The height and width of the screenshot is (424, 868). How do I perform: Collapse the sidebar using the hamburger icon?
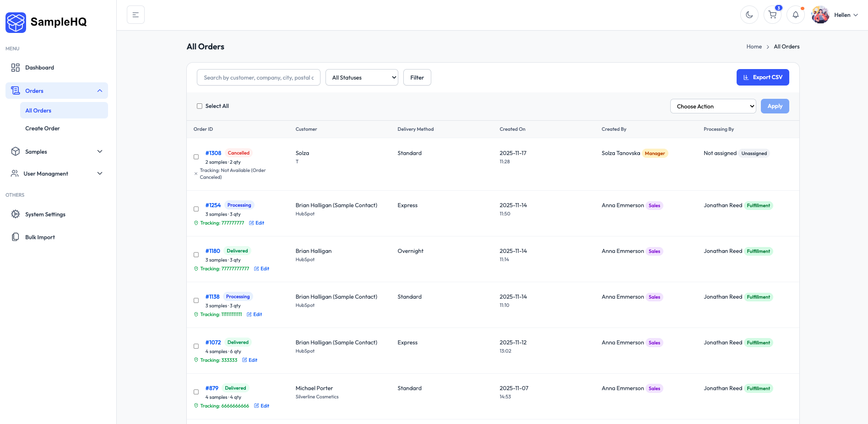point(136,14)
